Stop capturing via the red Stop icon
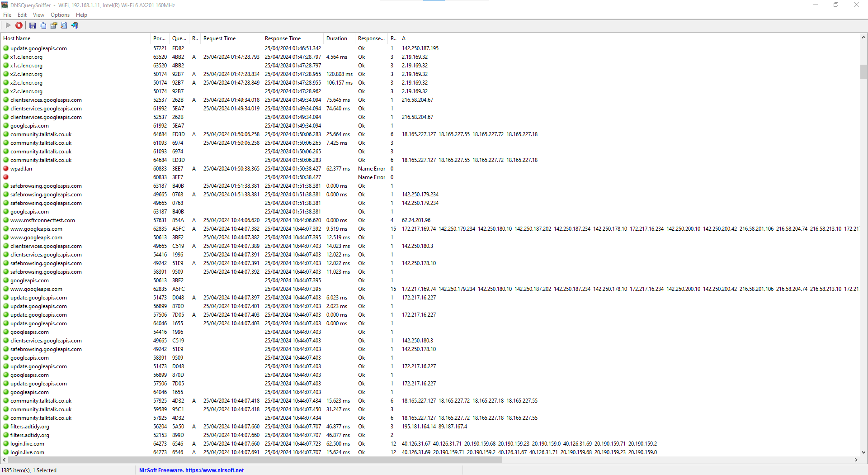The width and height of the screenshot is (868, 475). 19,25
